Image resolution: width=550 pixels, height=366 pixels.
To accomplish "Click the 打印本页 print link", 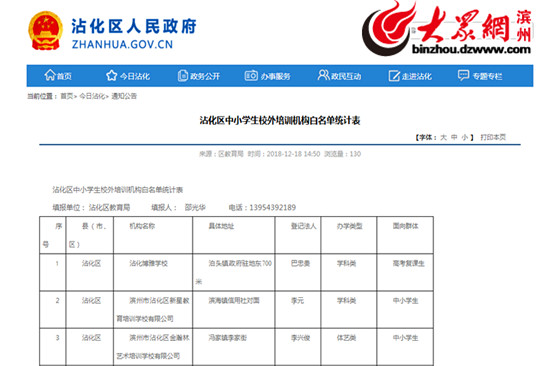I will [x=493, y=137].
